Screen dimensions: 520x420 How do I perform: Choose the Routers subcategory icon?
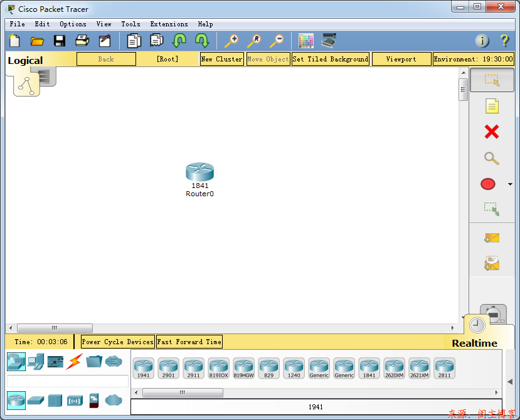(16, 401)
